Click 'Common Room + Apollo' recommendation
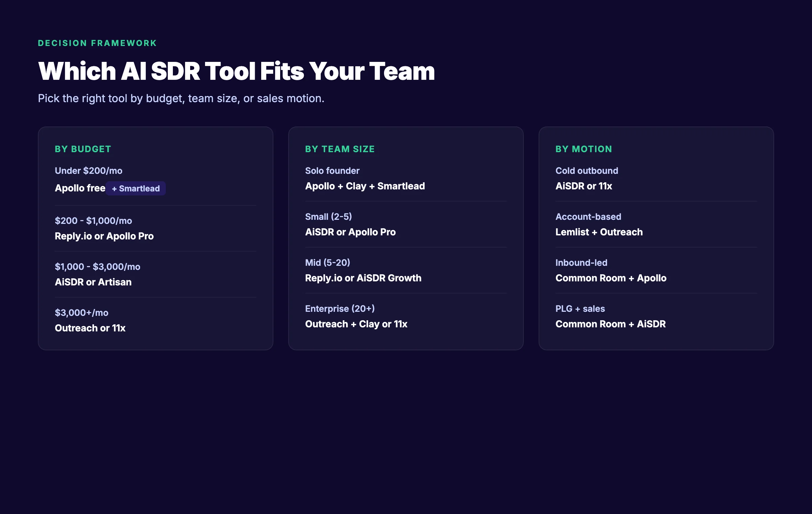This screenshot has width=812, height=514. tap(611, 278)
